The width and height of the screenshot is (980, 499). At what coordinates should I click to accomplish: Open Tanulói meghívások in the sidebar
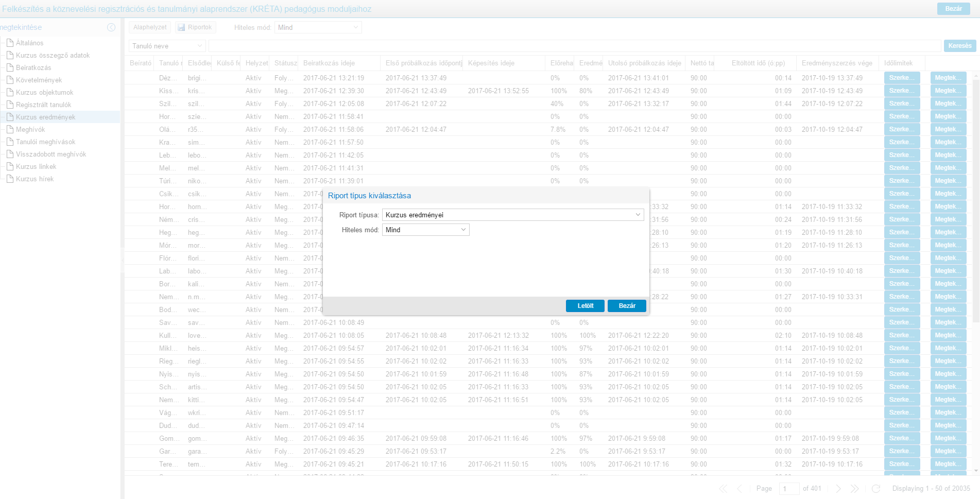[x=45, y=142]
